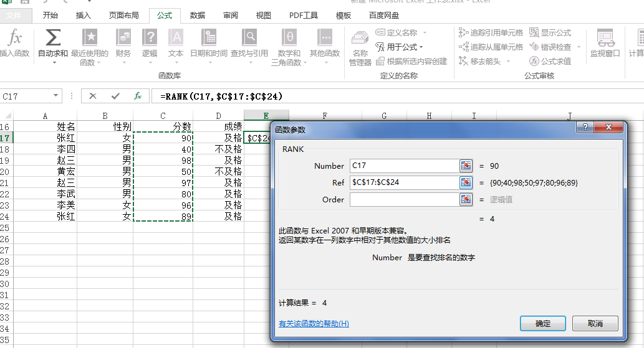The height and width of the screenshot is (348, 644).
Task: Click in the formula bar text
Action: click(221, 96)
